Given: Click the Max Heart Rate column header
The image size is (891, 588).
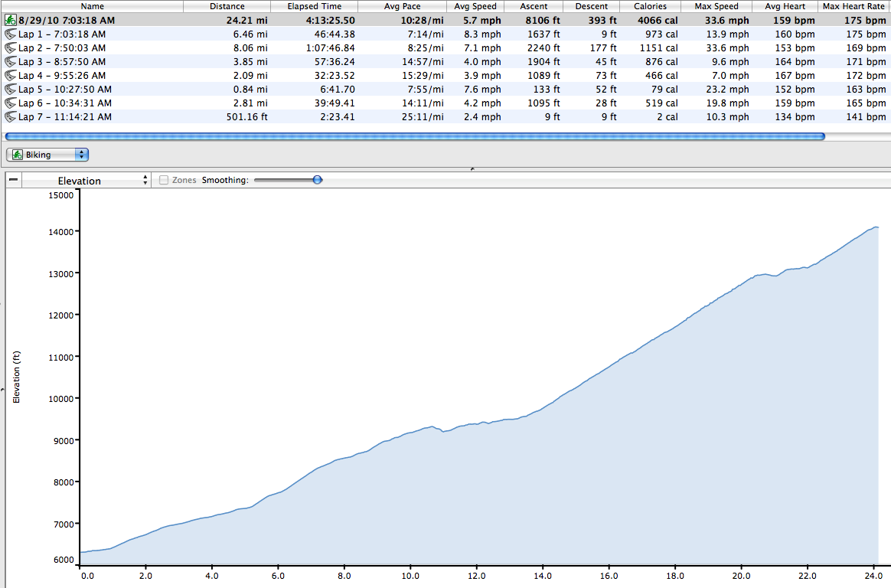Looking at the screenshot, I should [x=853, y=6].
